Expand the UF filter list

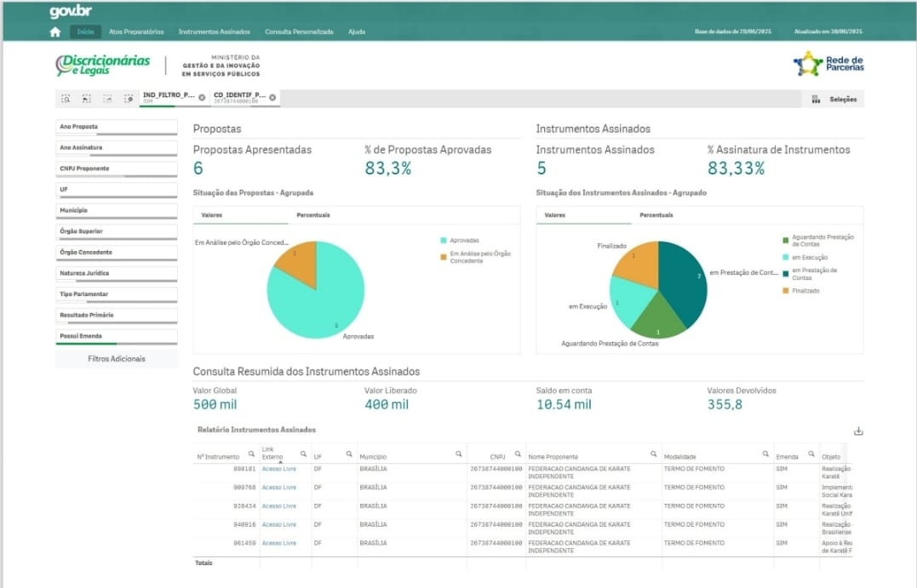117,190
